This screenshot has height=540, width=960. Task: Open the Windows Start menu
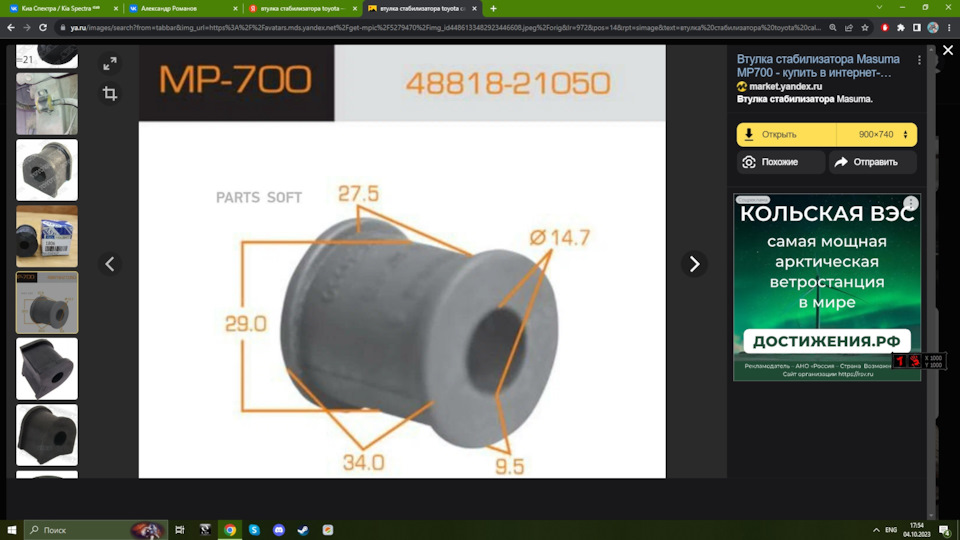coord(12,530)
